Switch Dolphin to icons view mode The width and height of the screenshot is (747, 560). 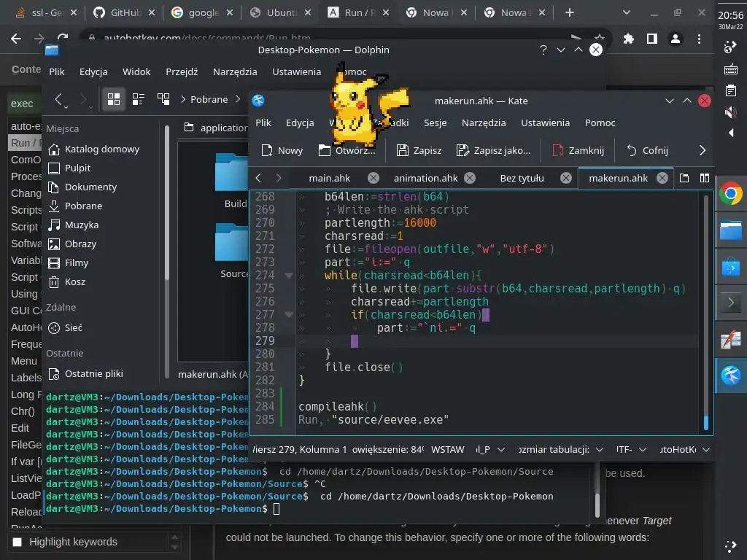pyautogui.click(x=113, y=99)
